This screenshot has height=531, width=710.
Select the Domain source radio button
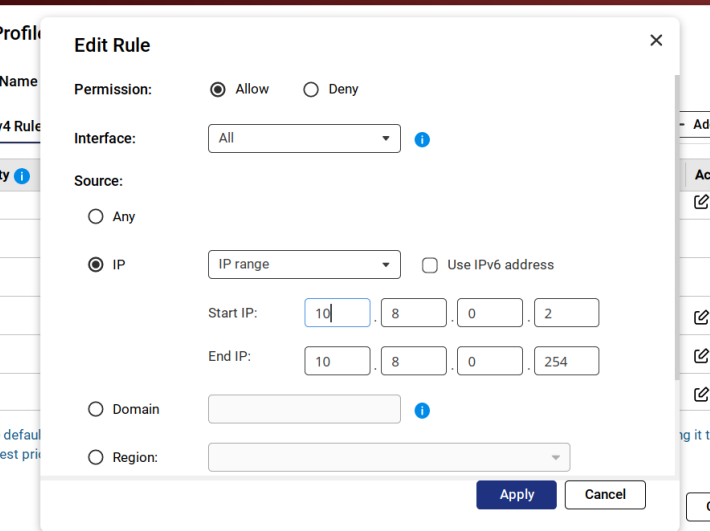96,409
